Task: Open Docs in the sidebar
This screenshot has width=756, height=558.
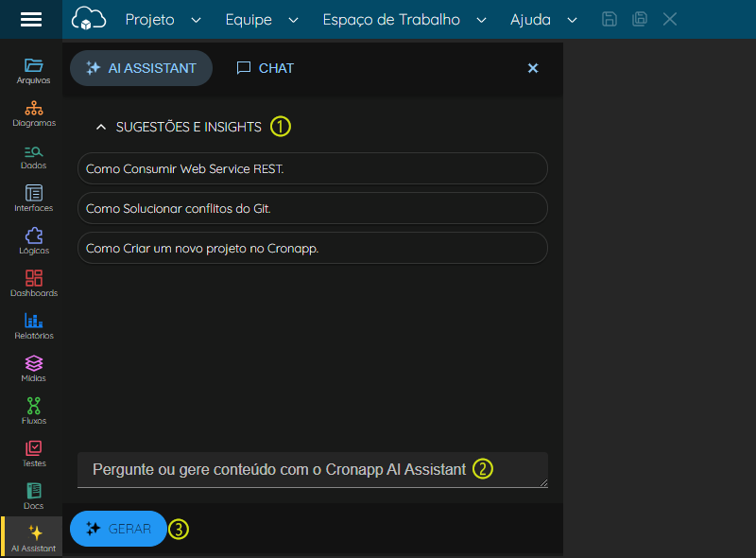Action: tap(33, 496)
